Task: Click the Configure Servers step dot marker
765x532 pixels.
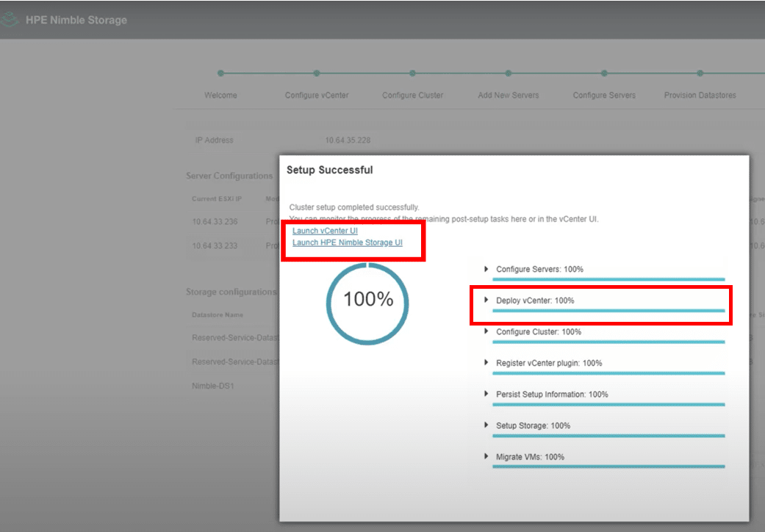Action: (x=604, y=73)
